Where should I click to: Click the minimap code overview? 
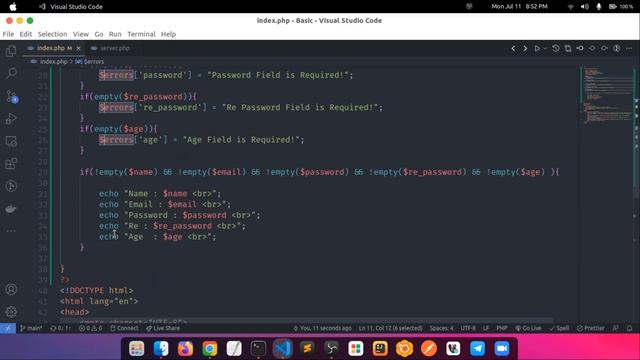click(x=607, y=95)
